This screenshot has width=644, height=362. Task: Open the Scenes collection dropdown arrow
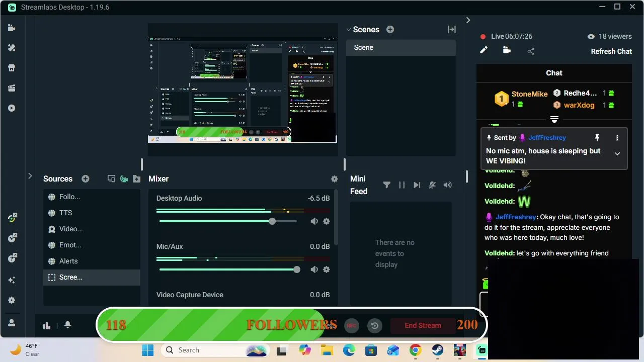pyautogui.click(x=348, y=30)
